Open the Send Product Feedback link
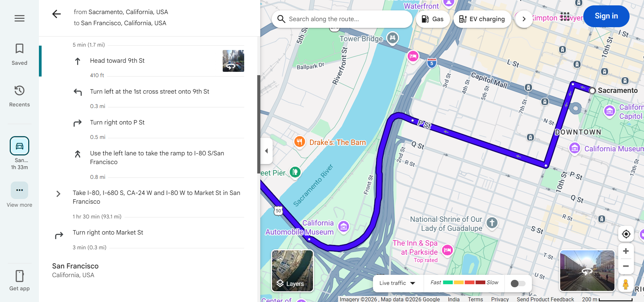The image size is (644, 302). click(545, 299)
